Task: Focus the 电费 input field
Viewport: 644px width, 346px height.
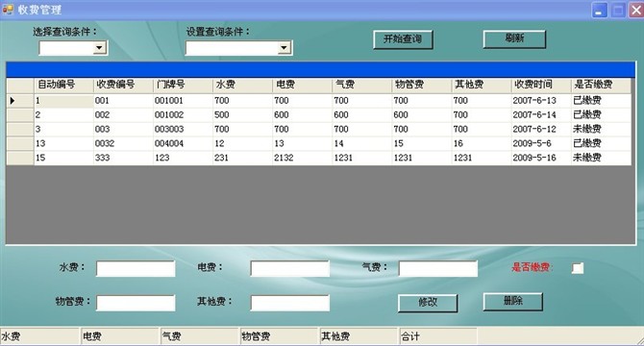Action: coord(290,269)
